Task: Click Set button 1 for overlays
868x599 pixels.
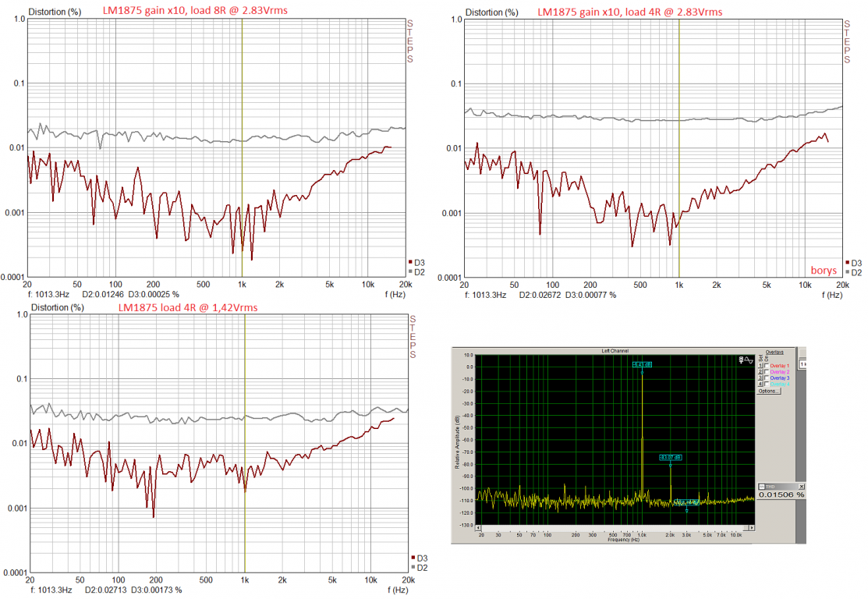Action: [760, 366]
